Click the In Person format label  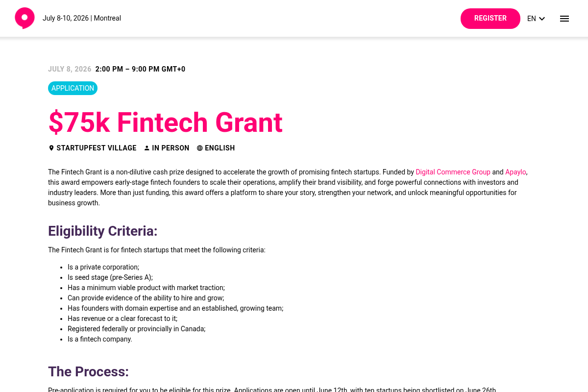(x=171, y=148)
